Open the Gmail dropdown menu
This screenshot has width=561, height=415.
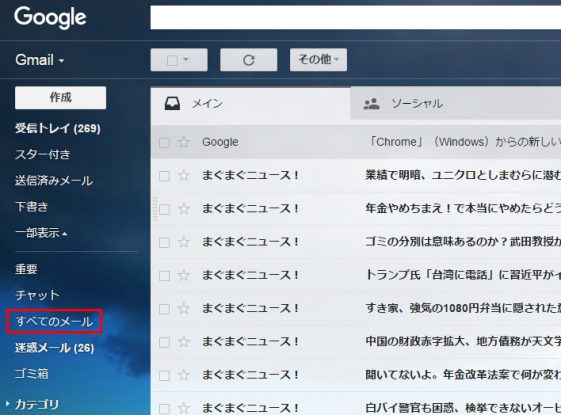40,60
